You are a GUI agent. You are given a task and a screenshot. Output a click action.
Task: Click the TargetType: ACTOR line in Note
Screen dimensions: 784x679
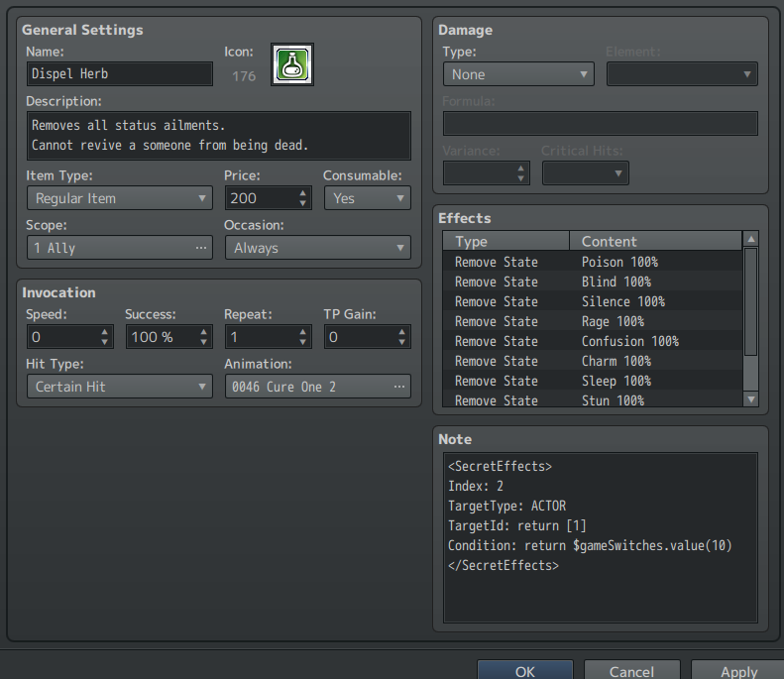tap(507, 506)
